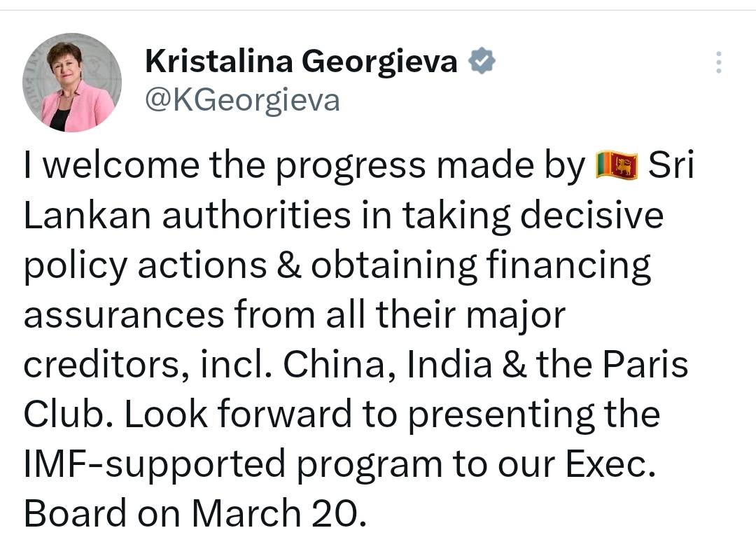Click the word 'India' in the tweet

coord(449,364)
